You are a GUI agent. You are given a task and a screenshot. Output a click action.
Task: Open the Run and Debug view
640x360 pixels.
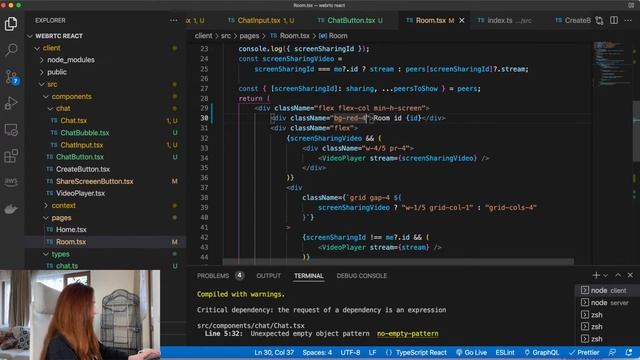tap(11, 103)
